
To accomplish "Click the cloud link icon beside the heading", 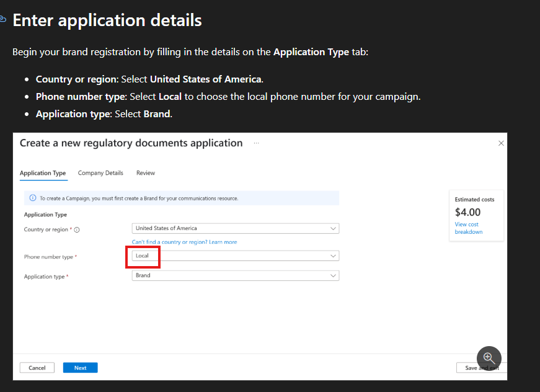I will (2, 19).
